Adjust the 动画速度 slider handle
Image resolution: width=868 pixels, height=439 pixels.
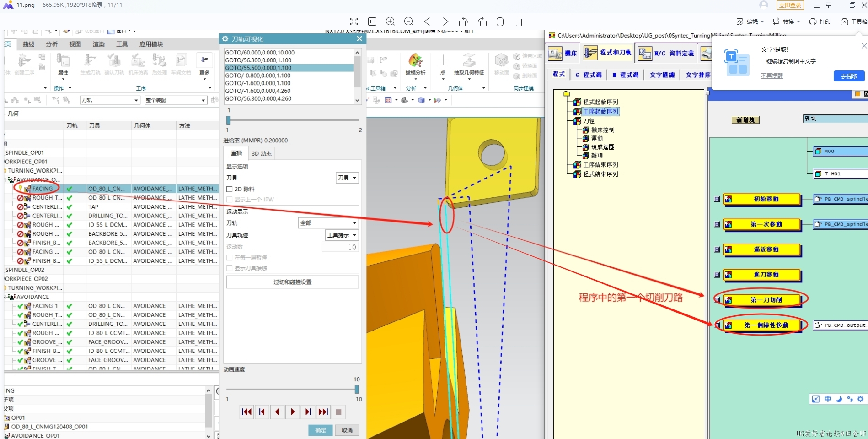click(357, 389)
